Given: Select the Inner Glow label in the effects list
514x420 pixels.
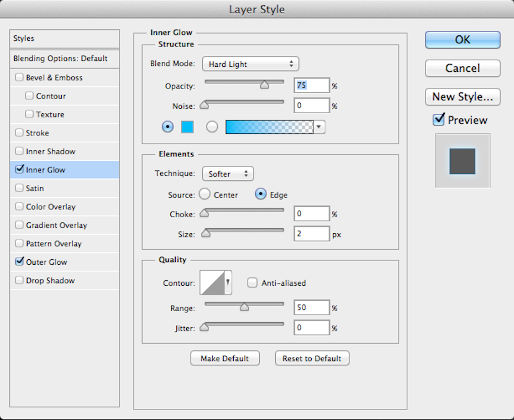Looking at the screenshot, I should [x=45, y=170].
